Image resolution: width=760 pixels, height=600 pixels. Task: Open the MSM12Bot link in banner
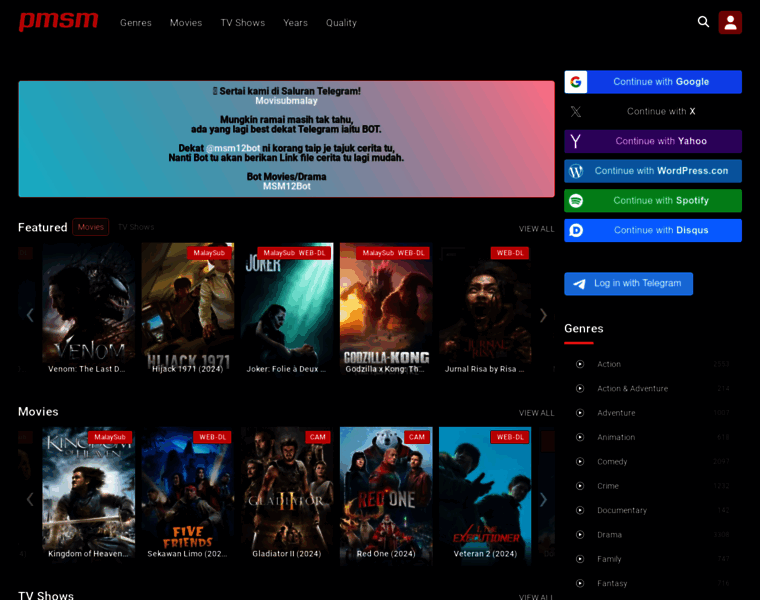286,186
